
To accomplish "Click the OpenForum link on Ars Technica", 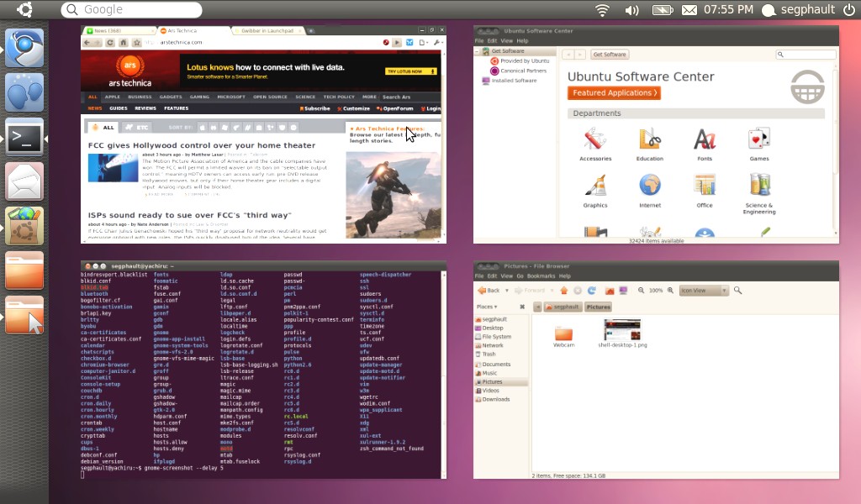I will coord(395,108).
